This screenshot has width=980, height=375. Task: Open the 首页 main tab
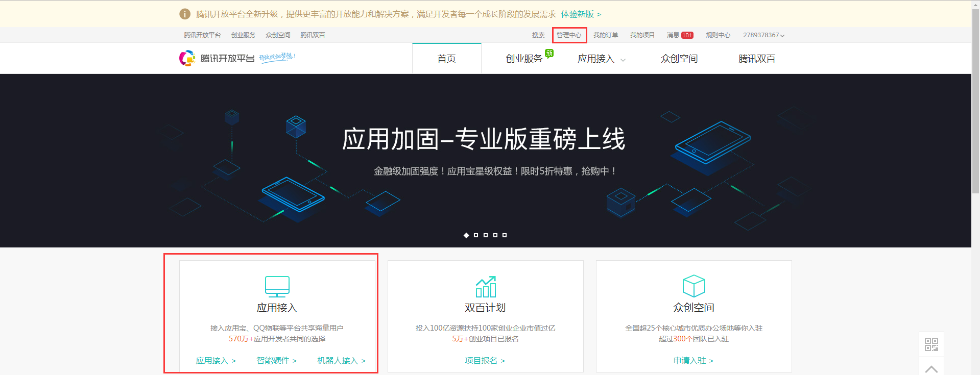click(x=447, y=58)
